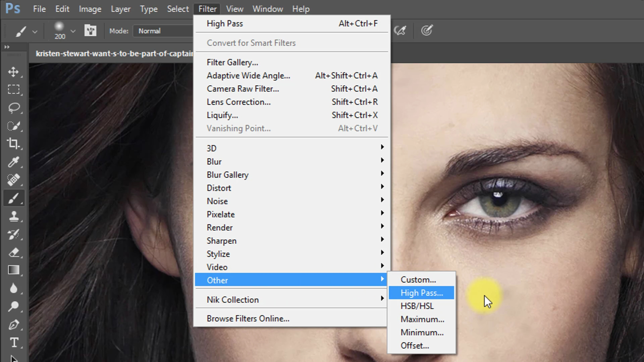Choose High Pass... in the Other submenu

point(421,293)
